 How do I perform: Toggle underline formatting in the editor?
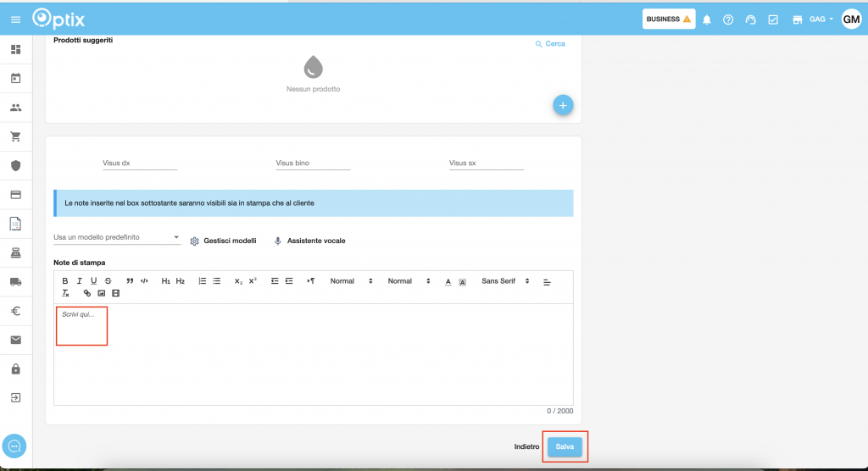(x=93, y=281)
